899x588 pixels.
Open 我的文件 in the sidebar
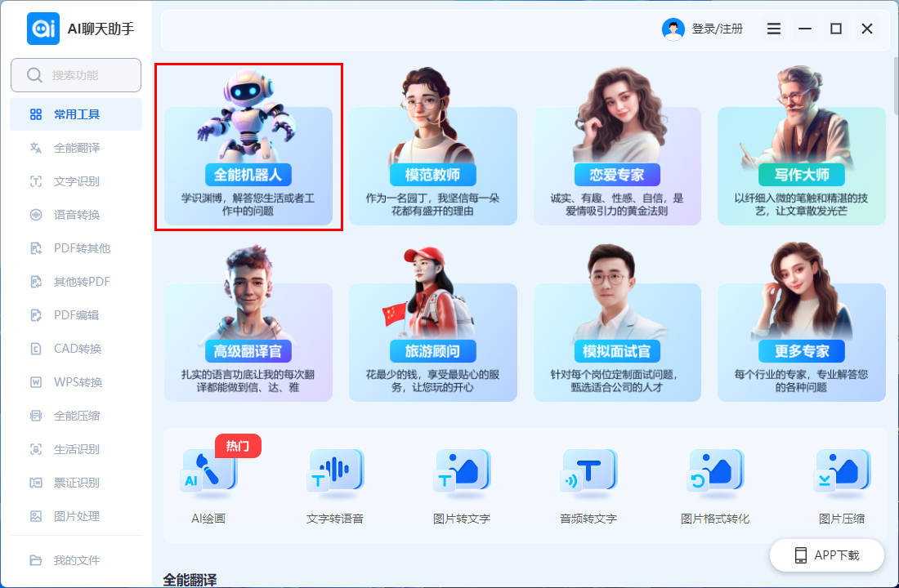[x=76, y=560]
